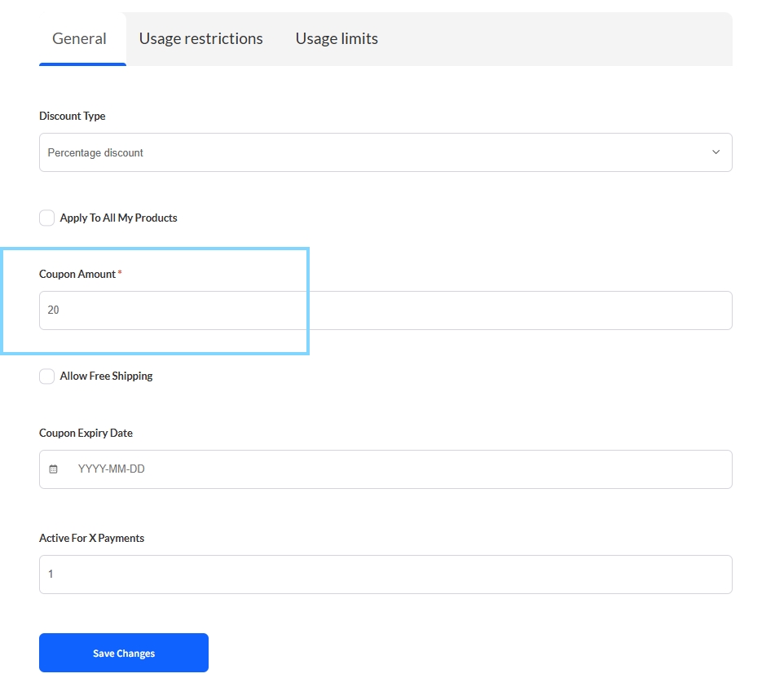Tick the Allow Free Shipping checkbox
Image resolution: width=775 pixels, height=700 pixels.
pos(47,376)
